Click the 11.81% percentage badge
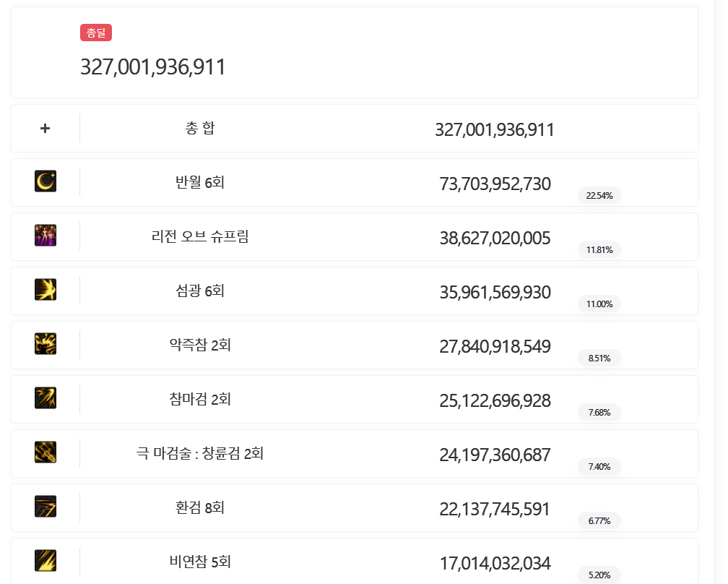 coord(599,249)
